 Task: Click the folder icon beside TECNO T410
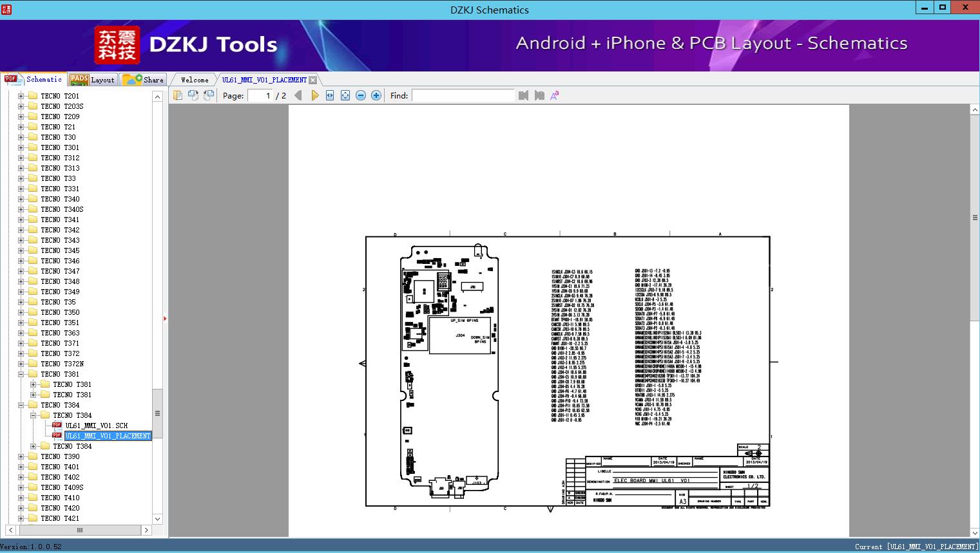point(33,498)
